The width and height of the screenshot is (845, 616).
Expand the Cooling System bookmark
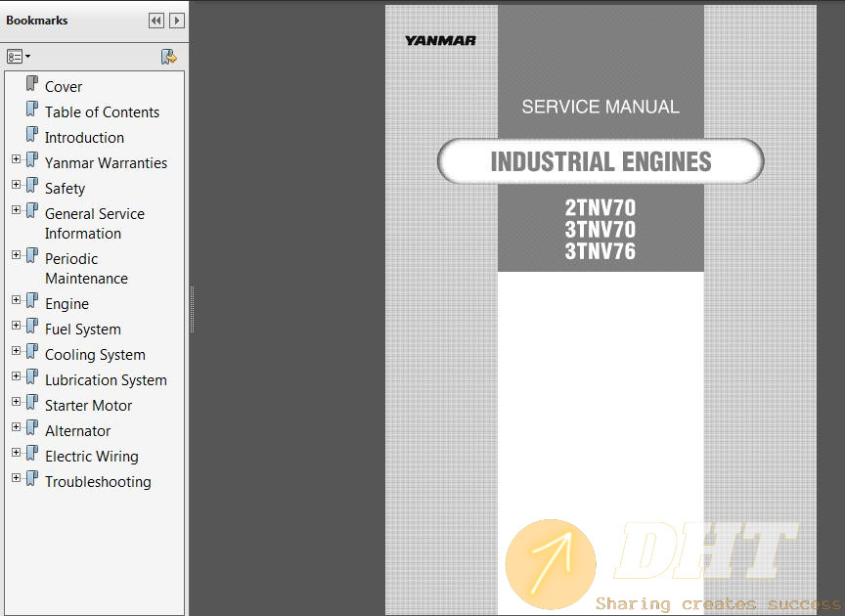point(17,351)
